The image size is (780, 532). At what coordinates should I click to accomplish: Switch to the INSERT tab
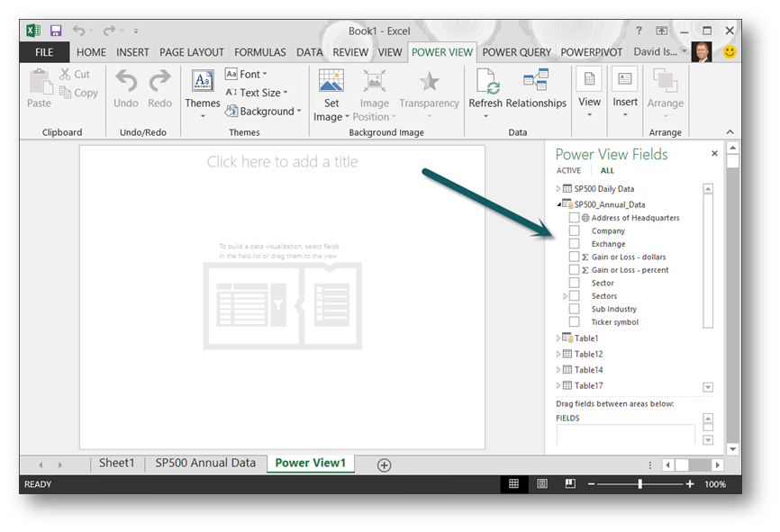pos(132,52)
